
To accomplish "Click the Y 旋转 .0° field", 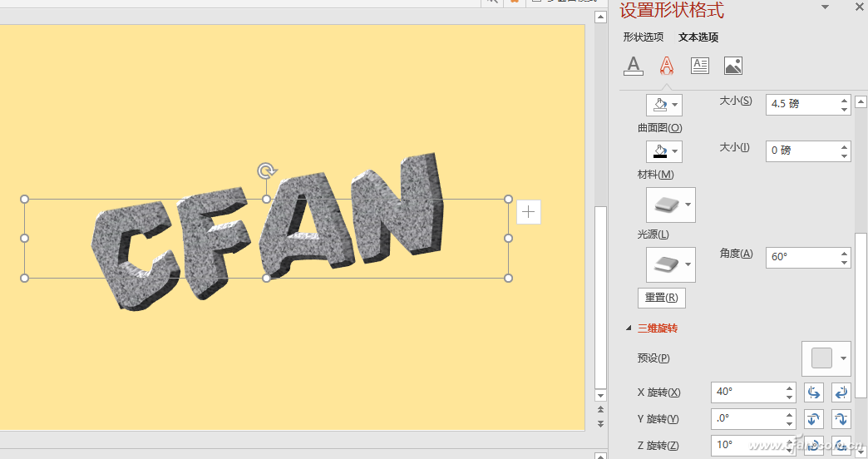I will coord(748,418).
